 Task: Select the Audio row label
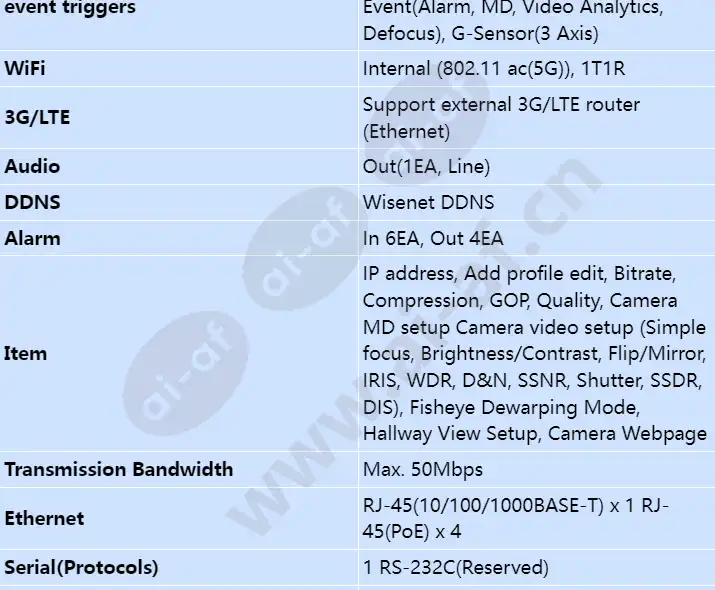[32, 166]
